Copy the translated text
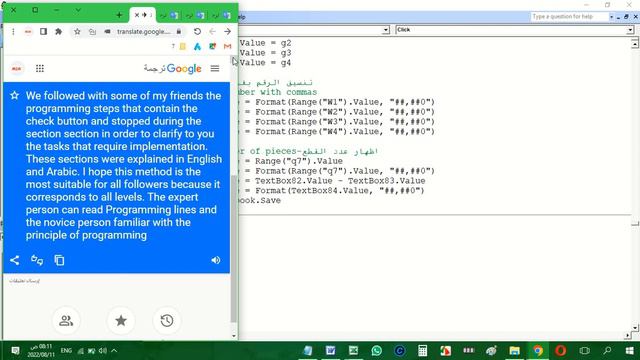 click(x=59, y=260)
